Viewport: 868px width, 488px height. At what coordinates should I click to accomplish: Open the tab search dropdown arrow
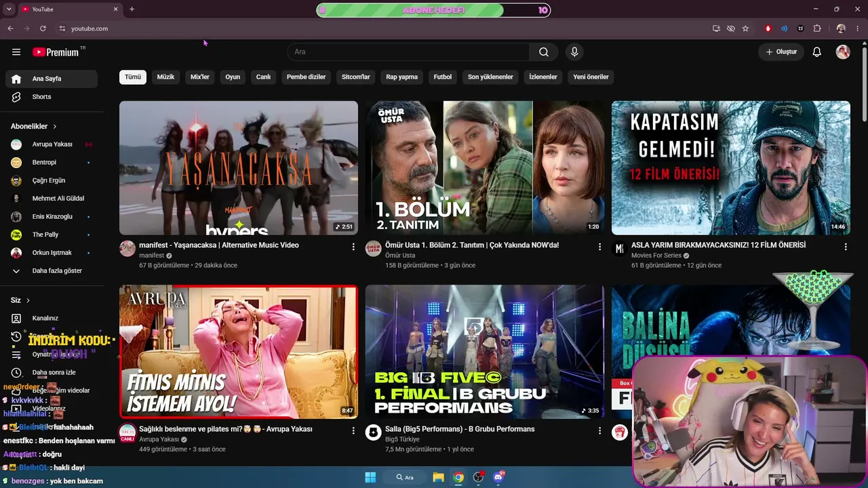(x=9, y=9)
